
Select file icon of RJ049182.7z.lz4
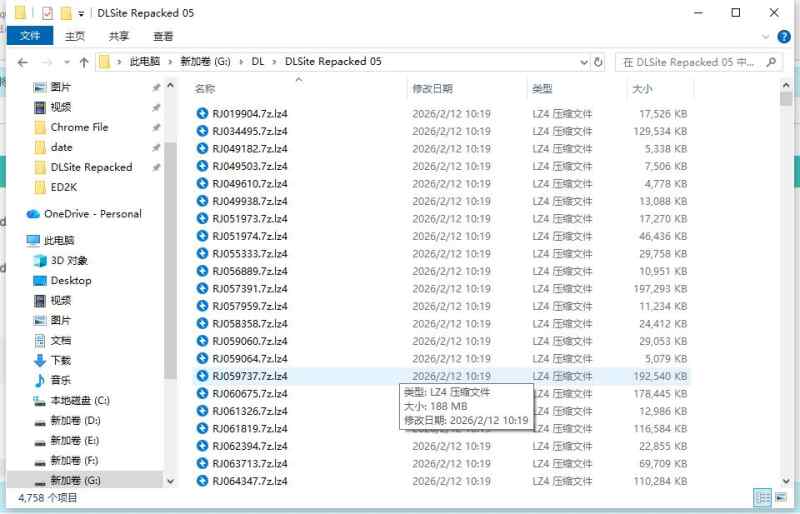(x=202, y=149)
